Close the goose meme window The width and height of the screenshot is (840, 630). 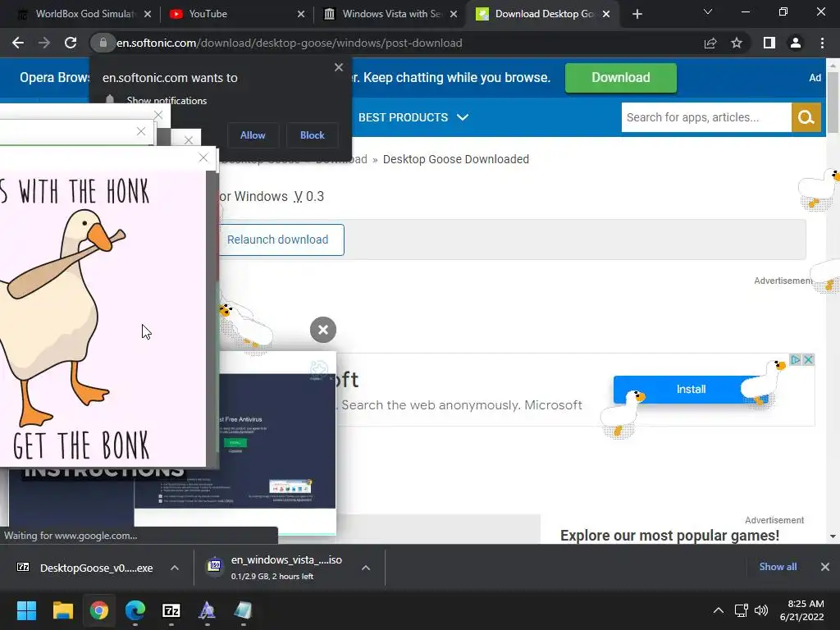pos(203,157)
